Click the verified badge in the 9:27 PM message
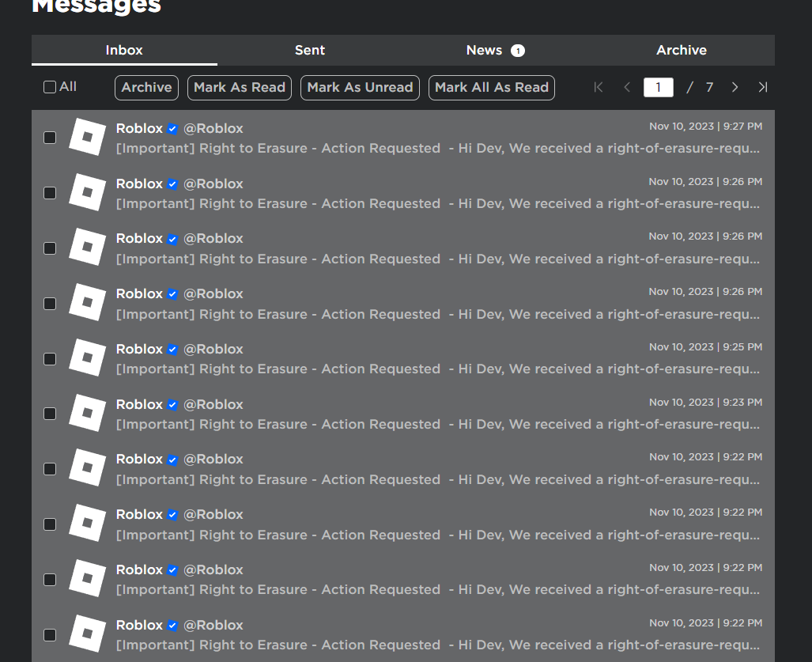812x662 pixels. pos(172,129)
